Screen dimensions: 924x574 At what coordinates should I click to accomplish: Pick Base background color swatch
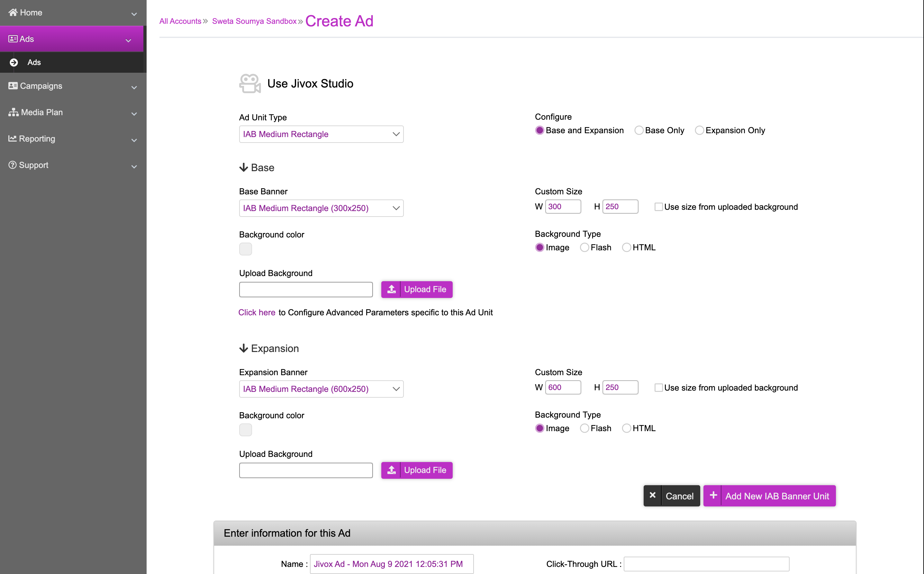coord(245,249)
